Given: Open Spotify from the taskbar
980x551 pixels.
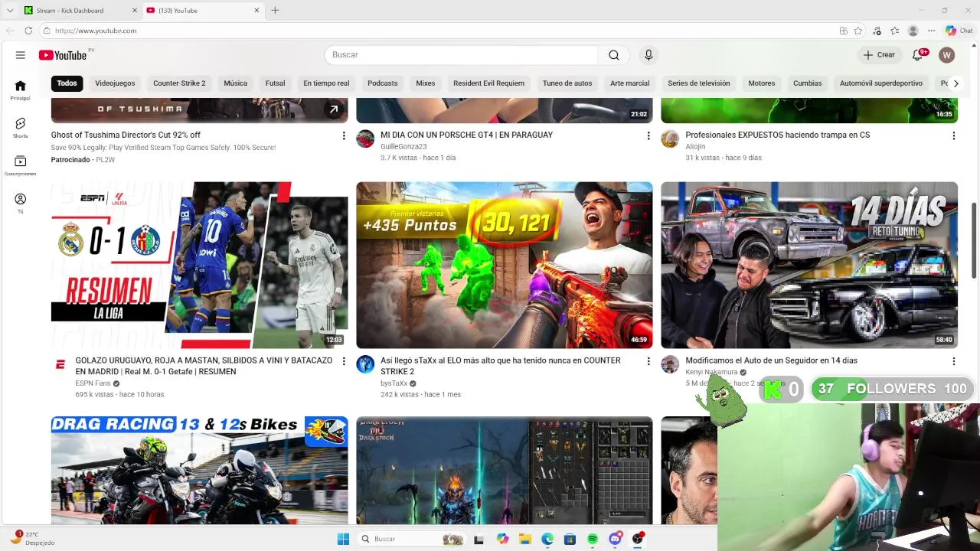Looking at the screenshot, I should tap(593, 539).
